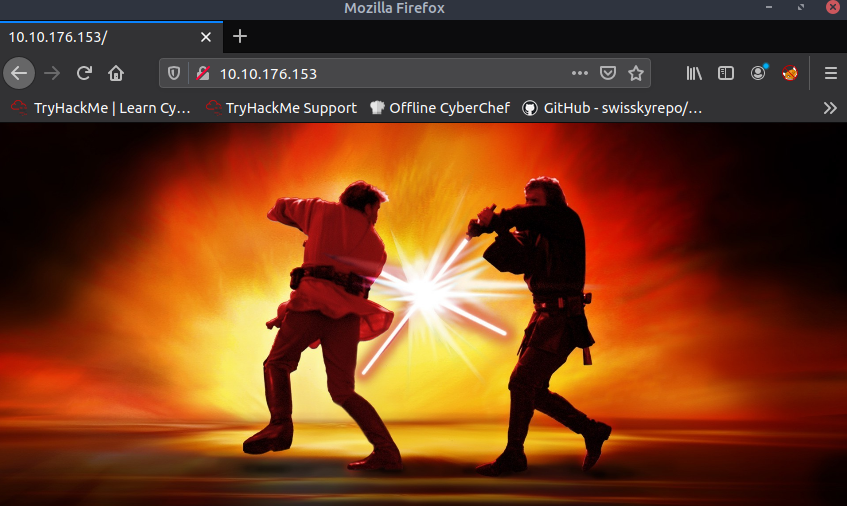
Task: Open a new tab with plus
Action: point(240,36)
